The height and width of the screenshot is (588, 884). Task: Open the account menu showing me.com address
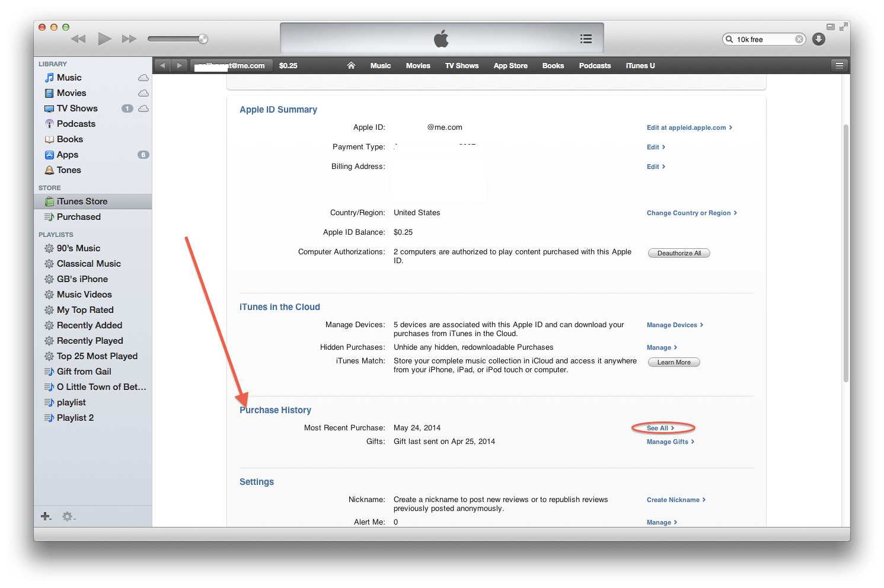click(x=231, y=66)
